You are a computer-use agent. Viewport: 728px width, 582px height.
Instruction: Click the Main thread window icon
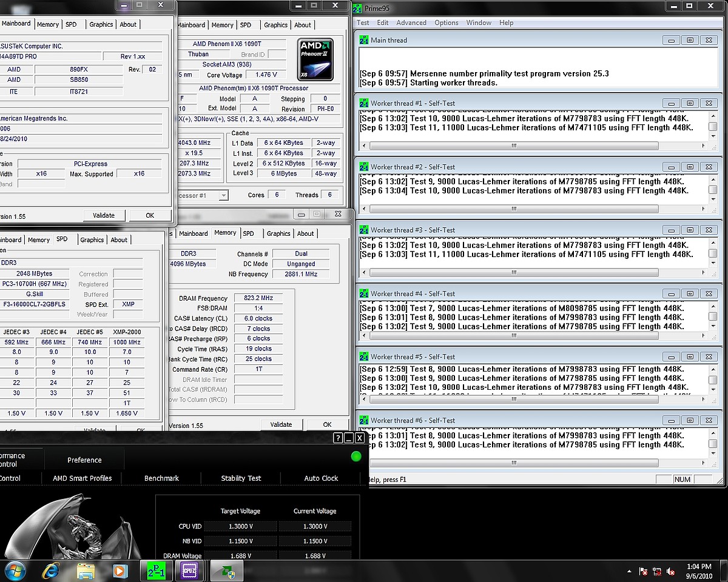click(364, 40)
